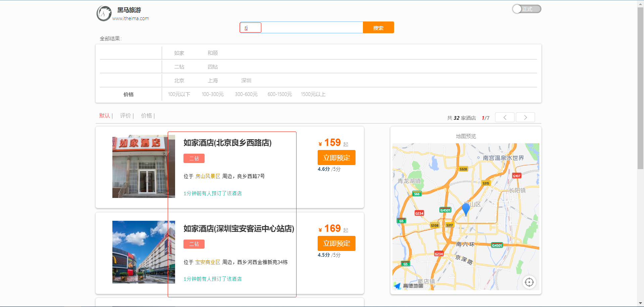Open hotel title 如家酒店(北京良乡西路店)
This screenshot has width=644, height=307.
click(227, 143)
